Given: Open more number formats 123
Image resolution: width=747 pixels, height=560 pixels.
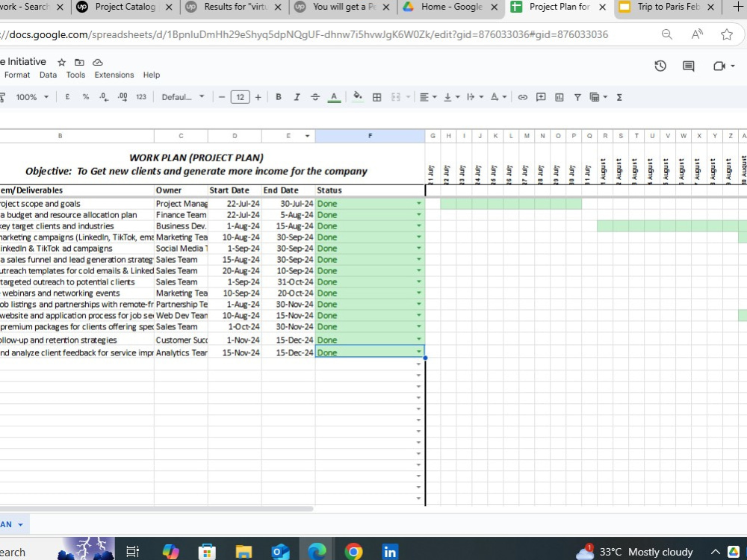Looking at the screenshot, I should 141,97.
